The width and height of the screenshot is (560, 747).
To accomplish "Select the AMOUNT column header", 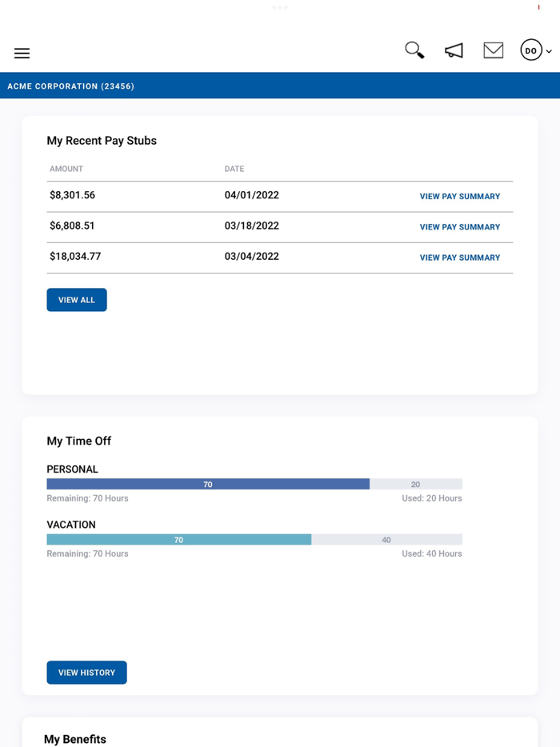I will point(66,169).
